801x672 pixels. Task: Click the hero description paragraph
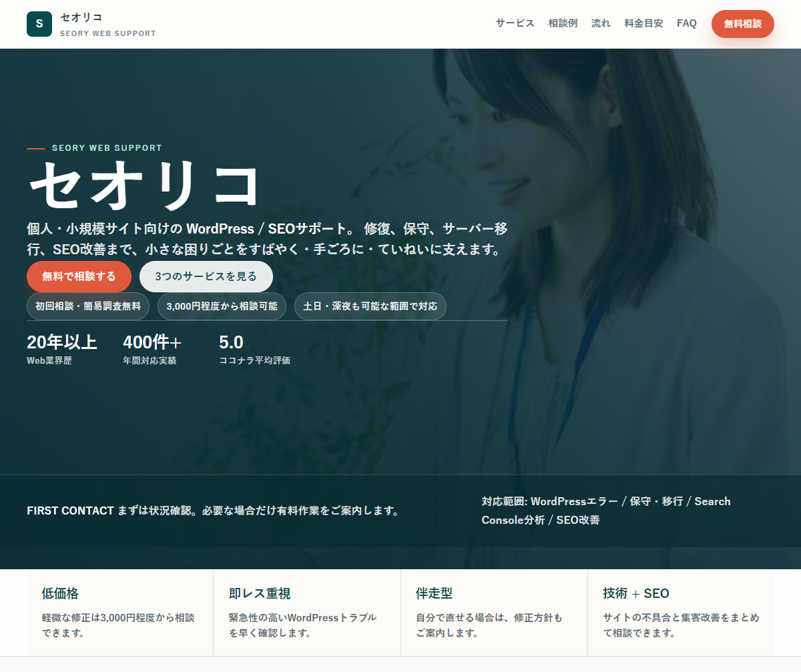(x=267, y=240)
